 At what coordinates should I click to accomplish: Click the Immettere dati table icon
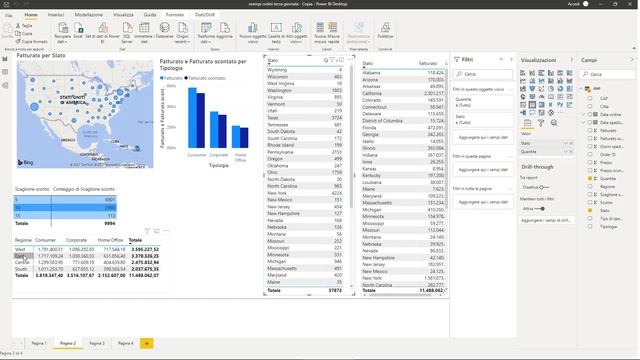144,28
